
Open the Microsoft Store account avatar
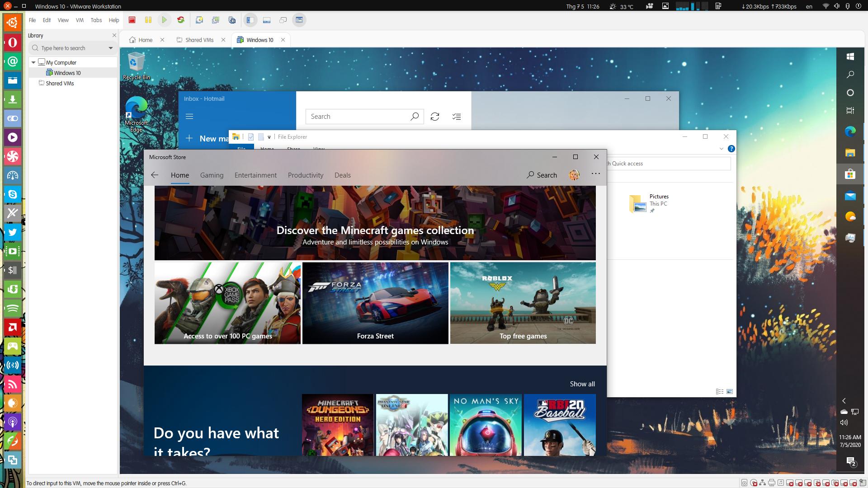click(x=574, y=175)
